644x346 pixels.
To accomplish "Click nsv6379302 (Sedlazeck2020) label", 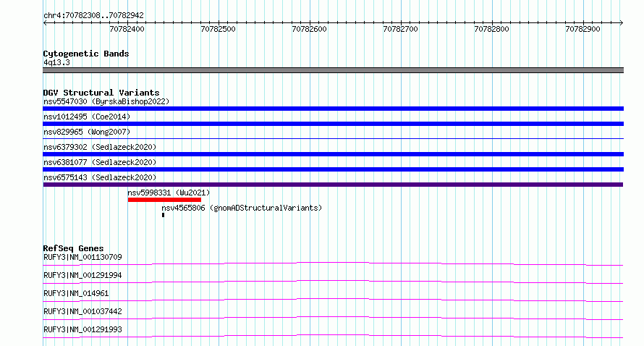I will pyautogui.click(x=100, y=147).
